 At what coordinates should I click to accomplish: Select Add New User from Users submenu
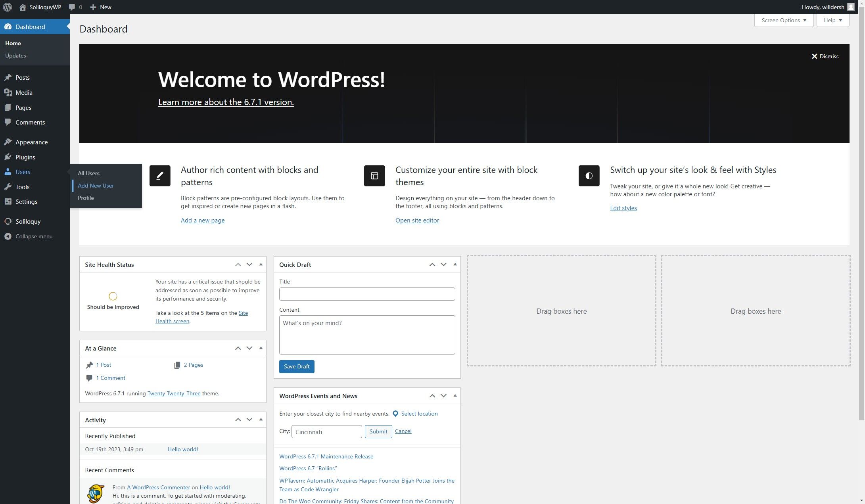tap(96, 186)
